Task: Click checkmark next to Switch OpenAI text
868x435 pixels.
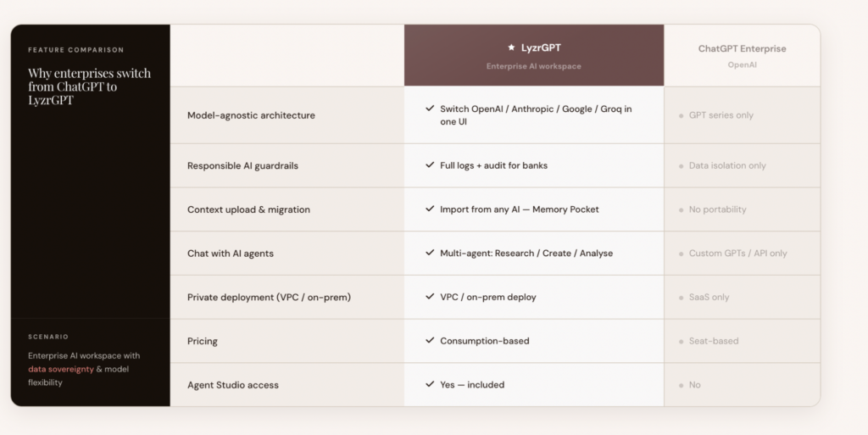Action: coord(430,109)
